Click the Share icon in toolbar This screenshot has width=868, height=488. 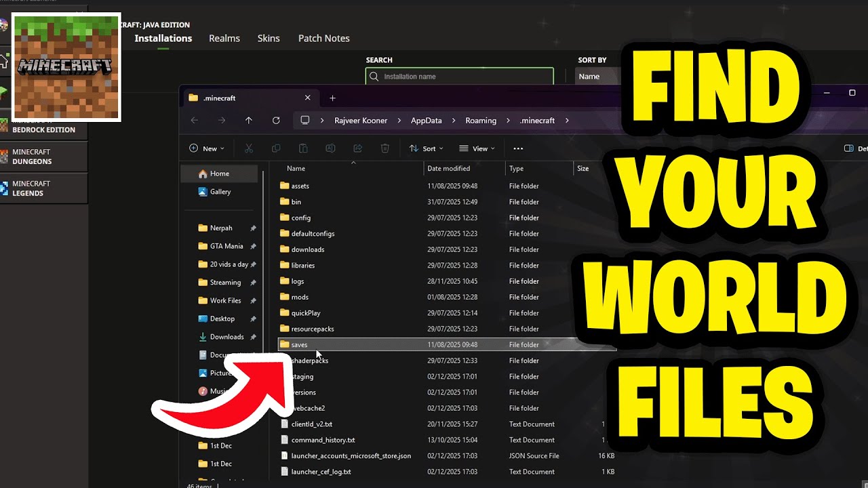tap(357, 148)
